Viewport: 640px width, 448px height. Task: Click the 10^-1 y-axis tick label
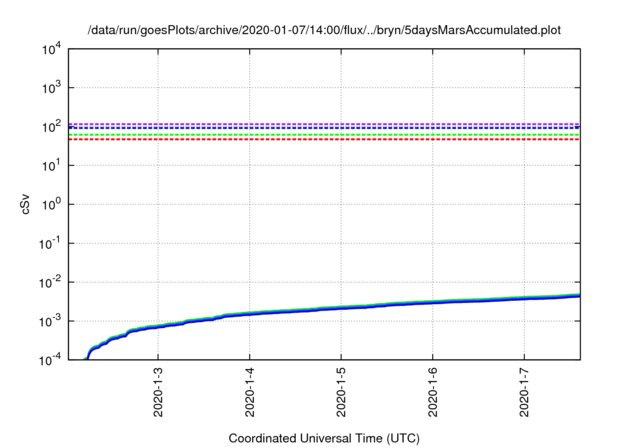51,243
